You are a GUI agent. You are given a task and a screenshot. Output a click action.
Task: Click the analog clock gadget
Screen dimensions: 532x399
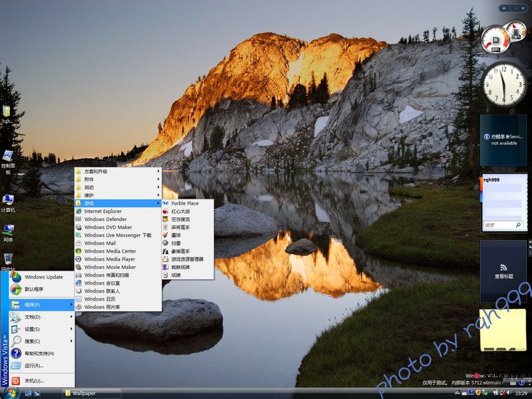click(503, 85)
